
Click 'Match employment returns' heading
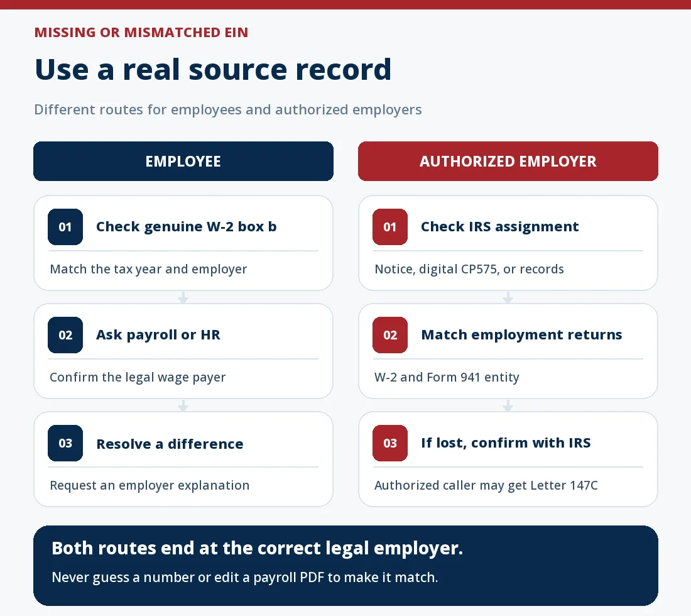[521, 334]
